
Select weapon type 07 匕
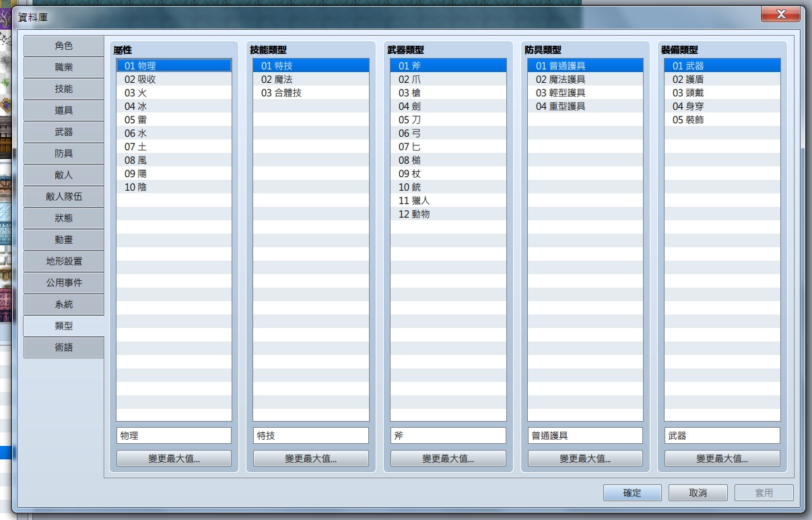(448, 147)
